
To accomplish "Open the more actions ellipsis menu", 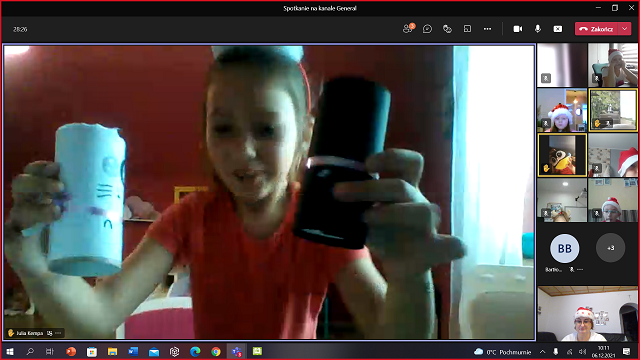I will tap(487, 29).
